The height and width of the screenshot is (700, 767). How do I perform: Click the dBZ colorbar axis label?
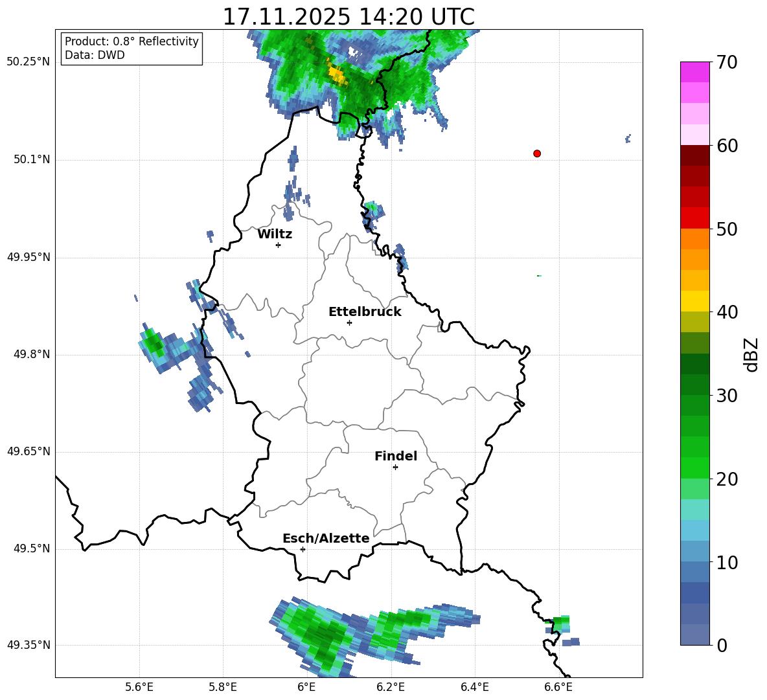tap(752, 354)
